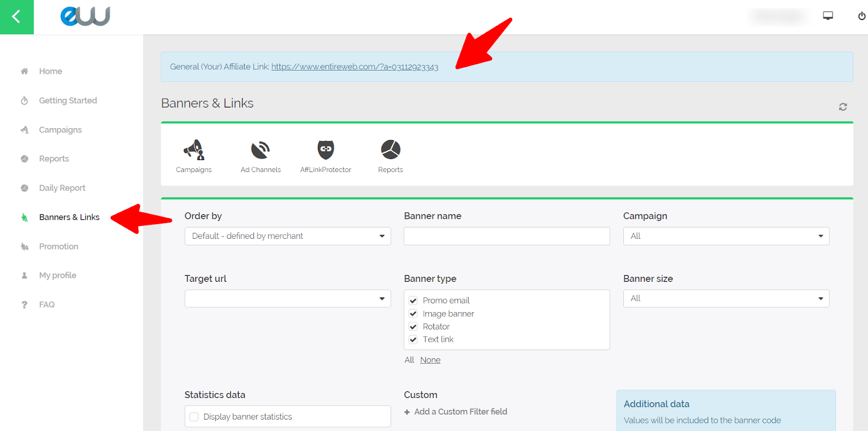Open Daily Report menu item
This screenshot has width=868, height=431.
point(62,188)
